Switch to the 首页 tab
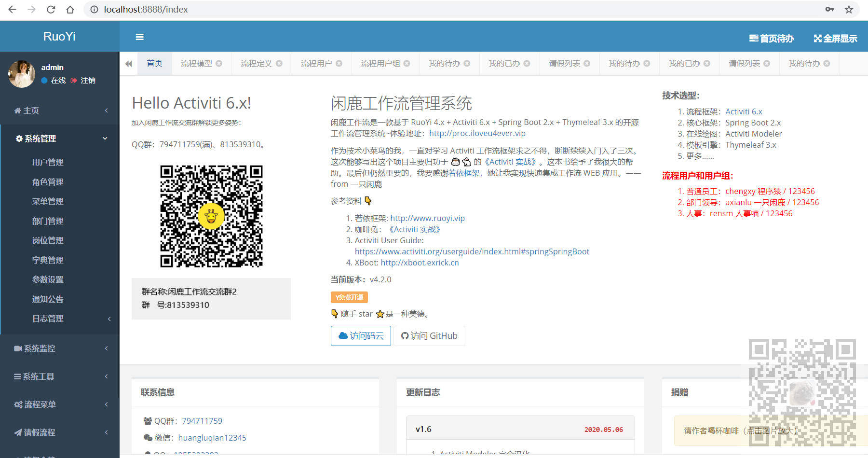 pyautogui.click(x=155, y=63)
